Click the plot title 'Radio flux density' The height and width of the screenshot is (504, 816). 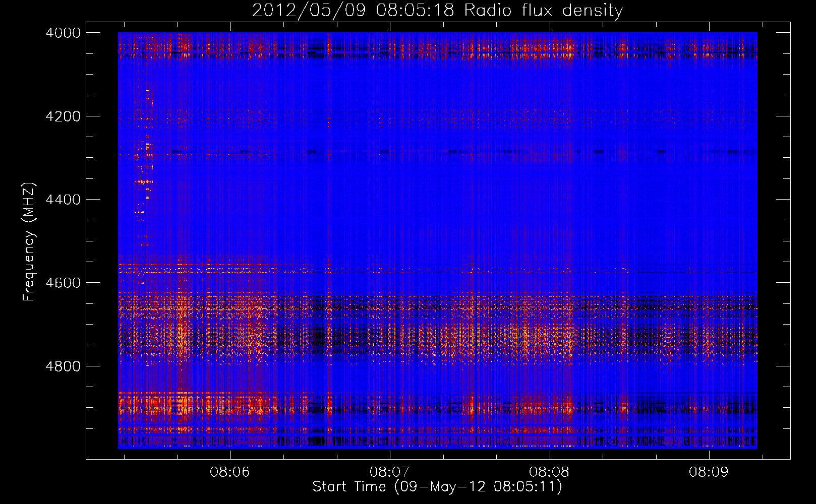pos(543,11)
